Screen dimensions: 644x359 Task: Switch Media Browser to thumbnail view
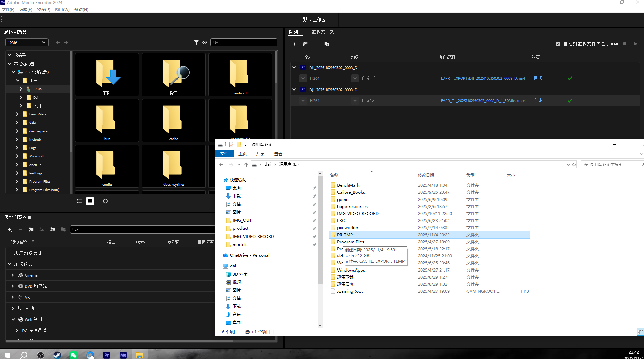(90, 201)
